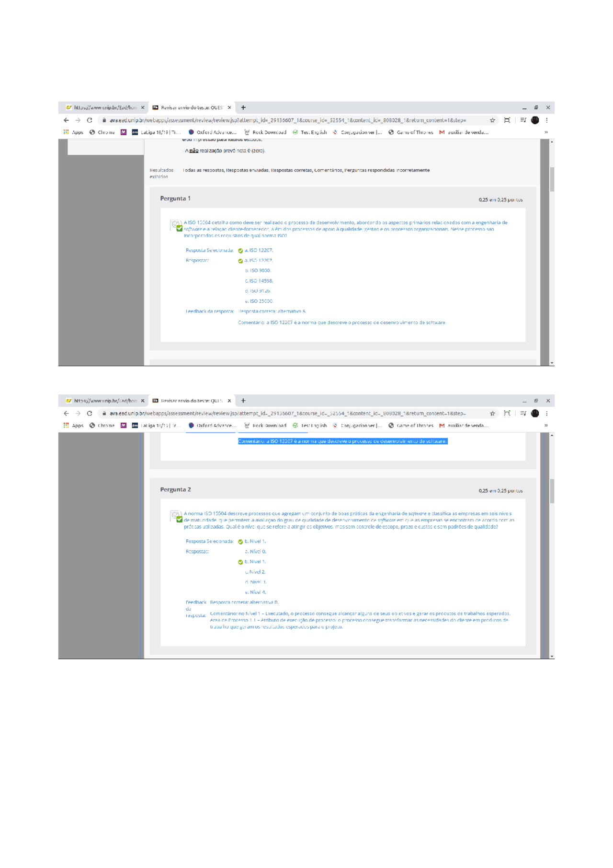The width and height of the screenshot is (613, 868).
Task: Add a new tab in the Pergunta 2 window
Action: coord(243,401)
